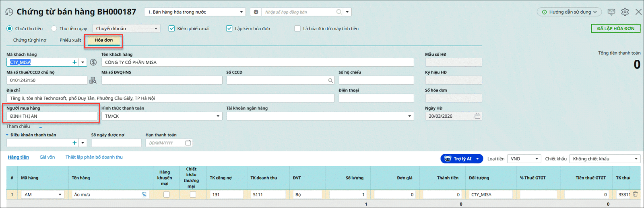
Task: Switch to the Phiếu xuất tab
Action: pyautogui.click(x=70, y=40)
